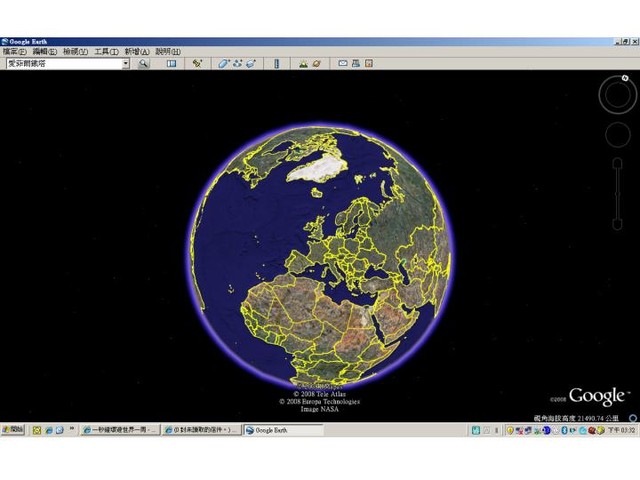The width and height of the screenshot is (640, 480).
Task: Click the Bluetooth tray icon
Action: pyautogui.click(x=564, y=430)
